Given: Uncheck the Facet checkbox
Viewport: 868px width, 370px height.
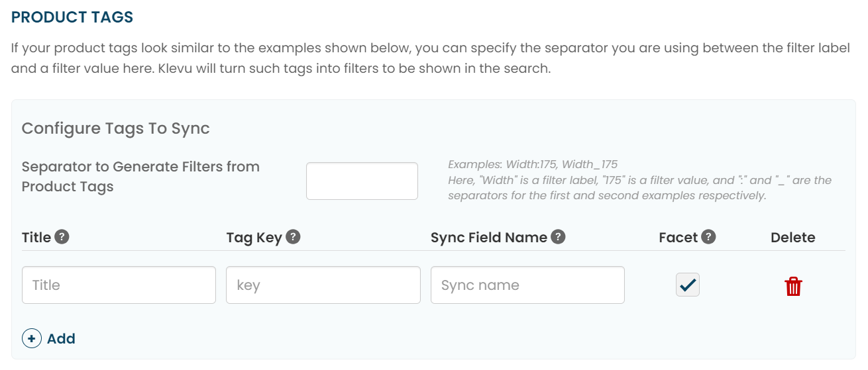Looking at the screenshot, I should [x=687, y=285].
